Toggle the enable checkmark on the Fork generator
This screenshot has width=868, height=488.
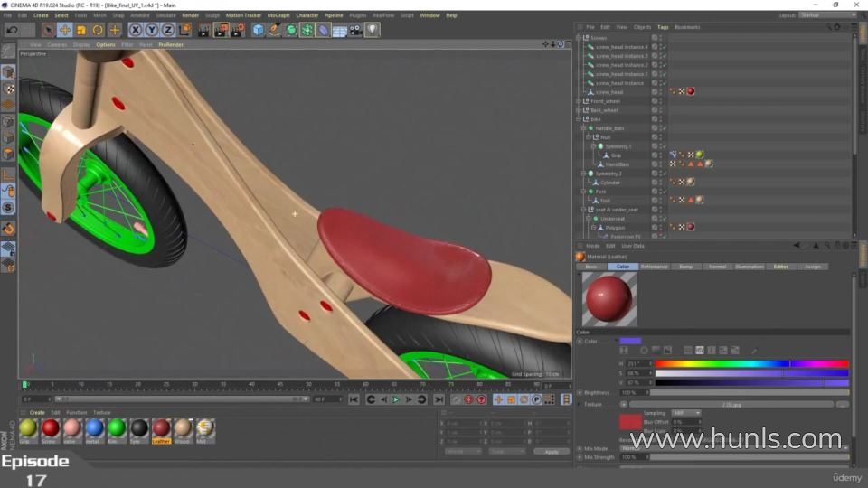click(x=664, y=192)
